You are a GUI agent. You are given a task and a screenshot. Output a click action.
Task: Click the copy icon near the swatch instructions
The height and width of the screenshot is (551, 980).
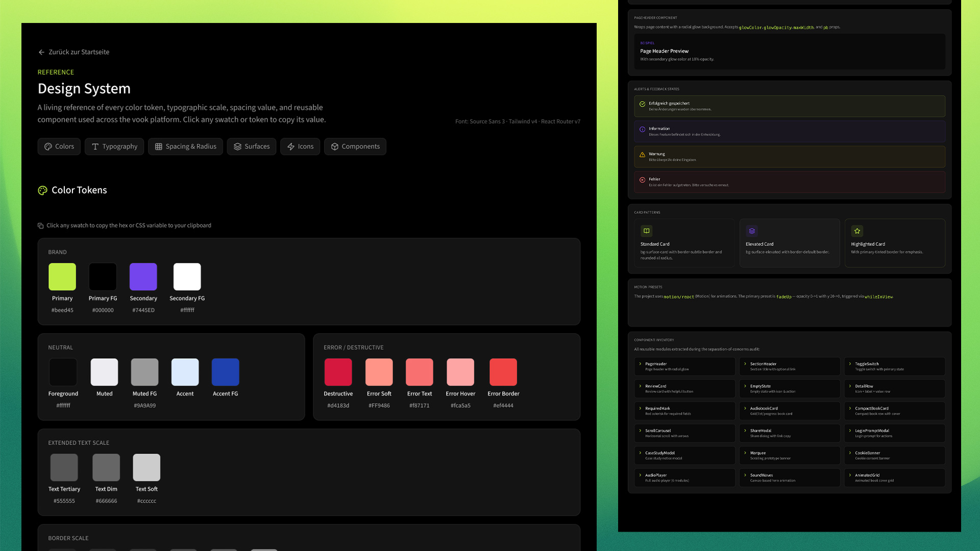click(x=40, y=225)
